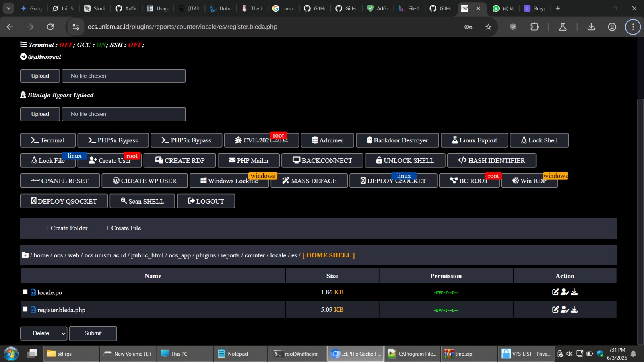
Task: Switch to the Bcrypt browser tab
Action: click(534, 8)
